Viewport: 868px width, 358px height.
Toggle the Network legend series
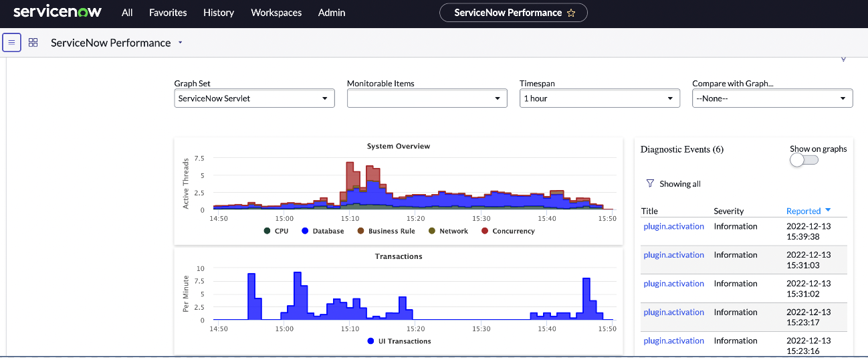[448, 231]
